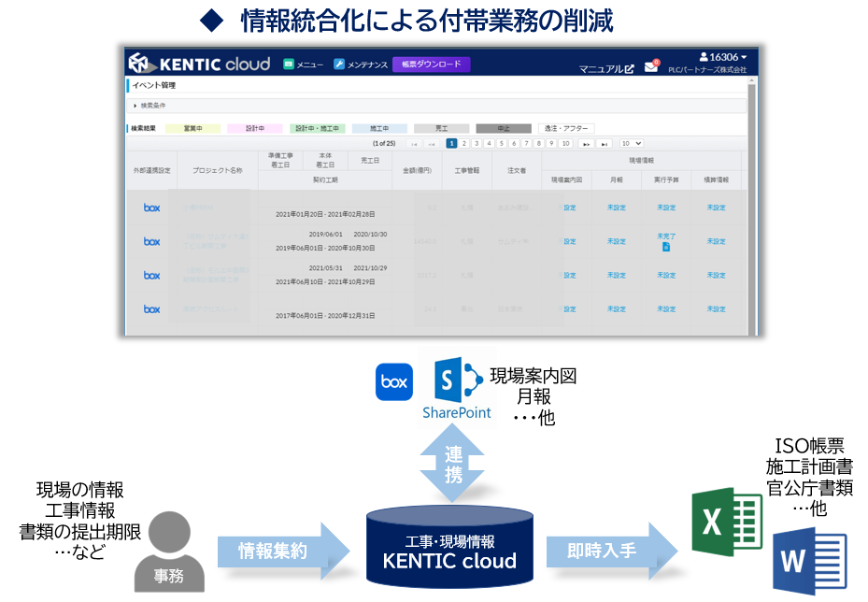Viewport: 868px width, 602px height.
Task: Open 積算情報 未設定 link in 2019年06月01日 row
Action: click(716, 241)
